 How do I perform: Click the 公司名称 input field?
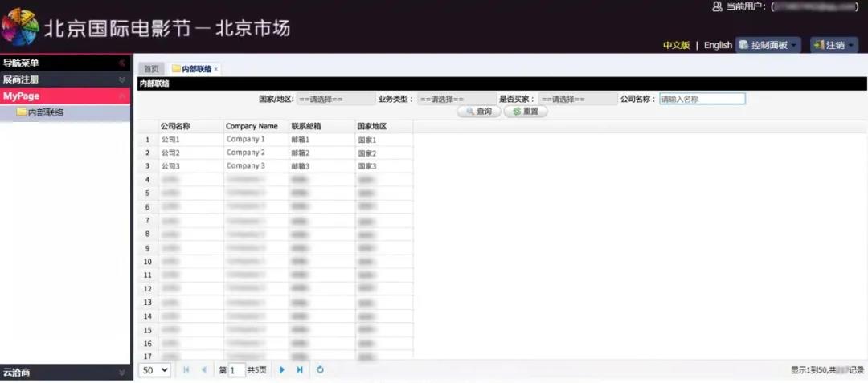click(702, 100)
